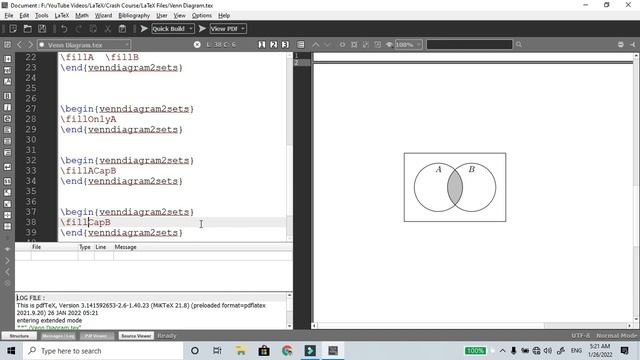Click line 33 \fillACapB in editor
This screenshot has width=640, height=360.
point(88,171)
